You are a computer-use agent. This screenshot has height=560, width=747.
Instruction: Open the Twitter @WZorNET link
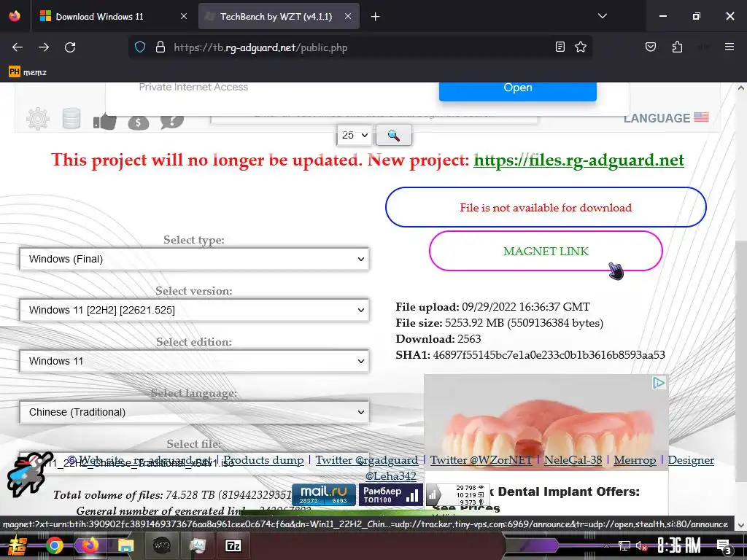coord(481,460)
